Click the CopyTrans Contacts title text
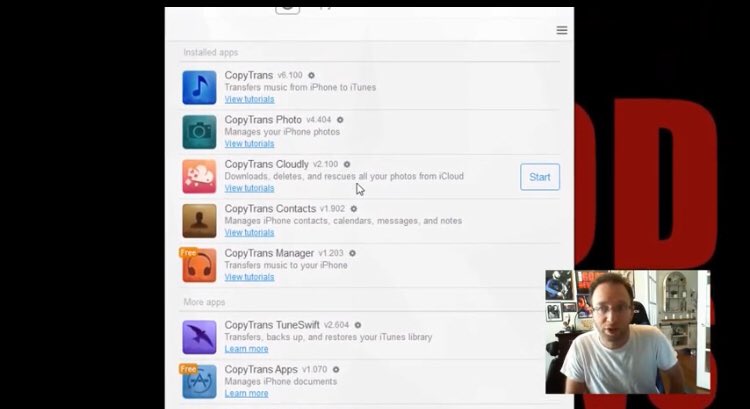This screenshot has height=409, width=750. tap(270, 209)
